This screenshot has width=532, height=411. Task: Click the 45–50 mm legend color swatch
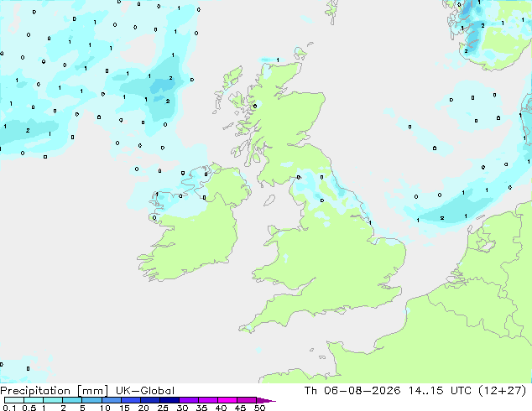tap(247, 400)
